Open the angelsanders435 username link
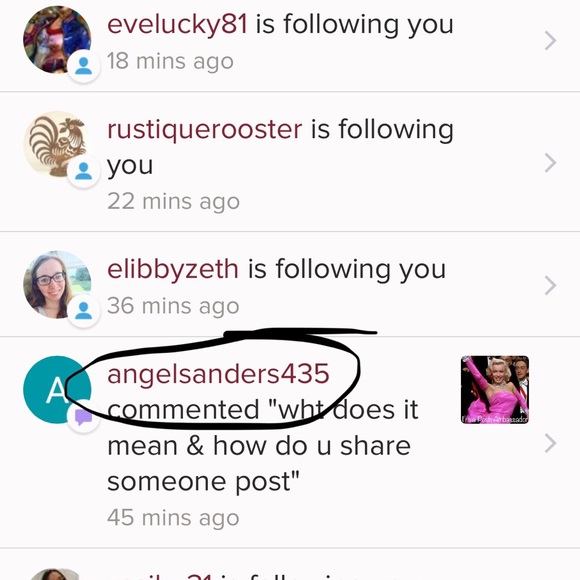Image resolution: width=580 pixels, height=580 pixels. coord(218,374)
